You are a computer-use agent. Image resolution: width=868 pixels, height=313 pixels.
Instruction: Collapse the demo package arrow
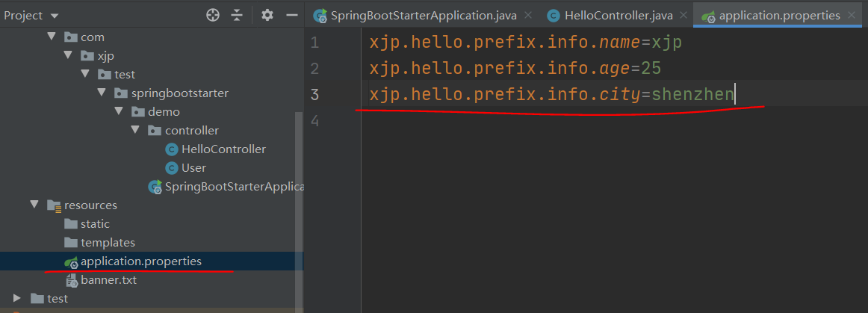pyautogui.click(x=119, y=111)
